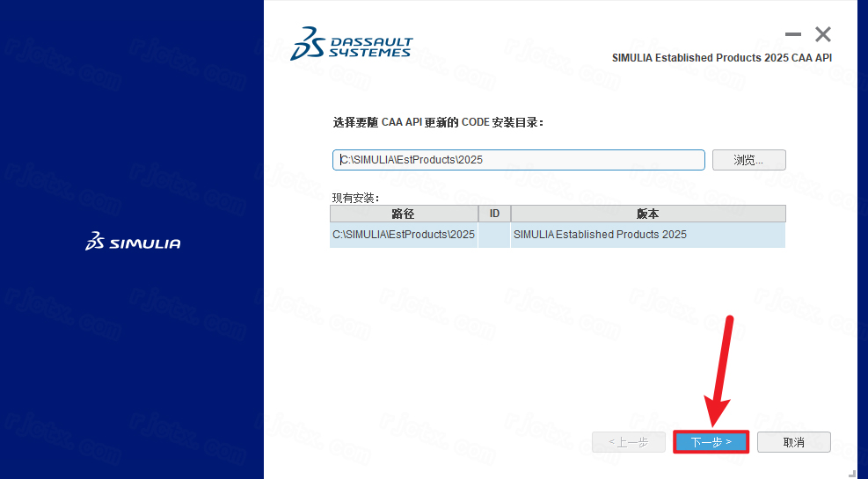The height and width of the screenshot is (479, 868).
Task: Click the disabled 上一步 (Back) button
Action: (x=628, y=442)
